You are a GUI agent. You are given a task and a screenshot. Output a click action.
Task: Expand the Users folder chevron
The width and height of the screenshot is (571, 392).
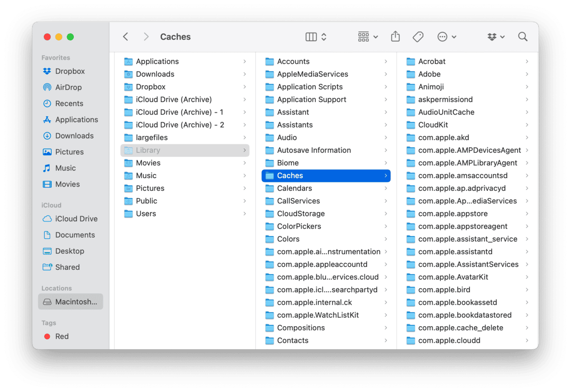pos(244,214)
